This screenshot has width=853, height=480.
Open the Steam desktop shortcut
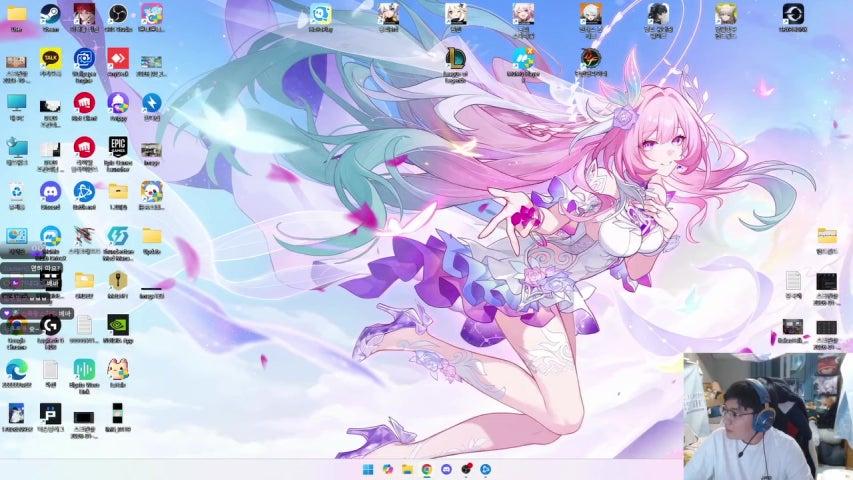[x=50, y=14]
